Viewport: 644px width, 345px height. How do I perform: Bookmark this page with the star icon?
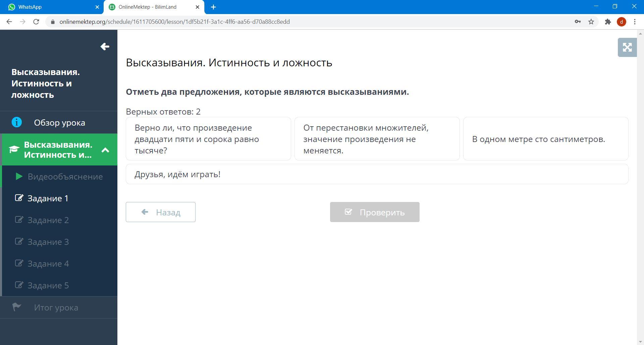591,22
